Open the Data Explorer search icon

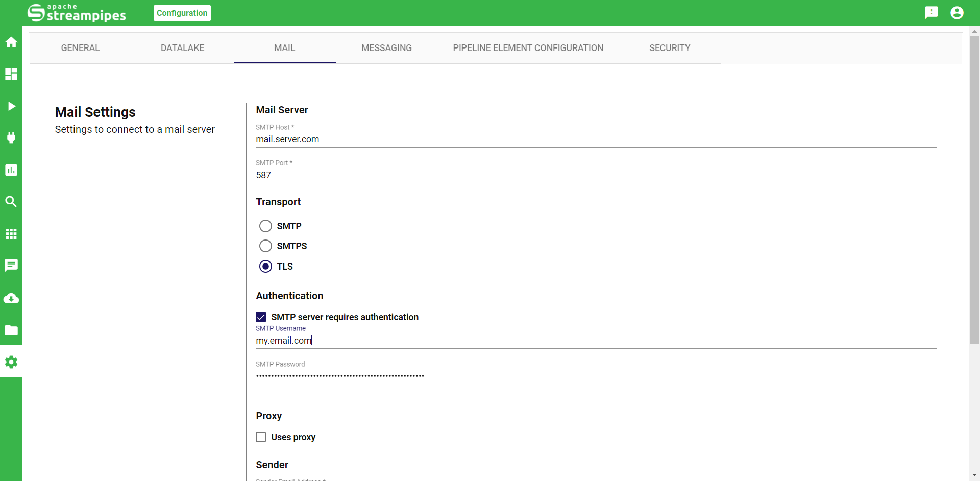[11, 202]
